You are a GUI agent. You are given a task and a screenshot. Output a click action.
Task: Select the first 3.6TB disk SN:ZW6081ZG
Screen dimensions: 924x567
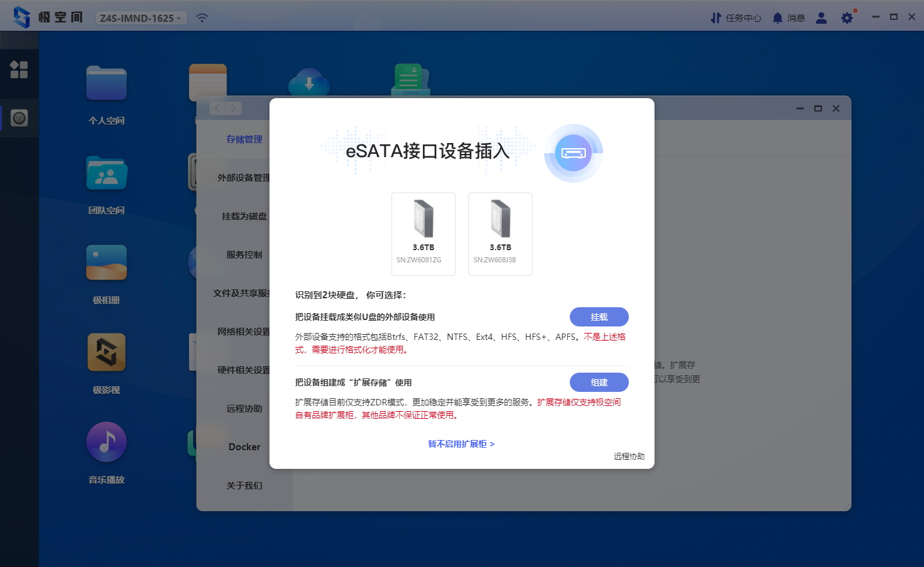click(424, 234)
